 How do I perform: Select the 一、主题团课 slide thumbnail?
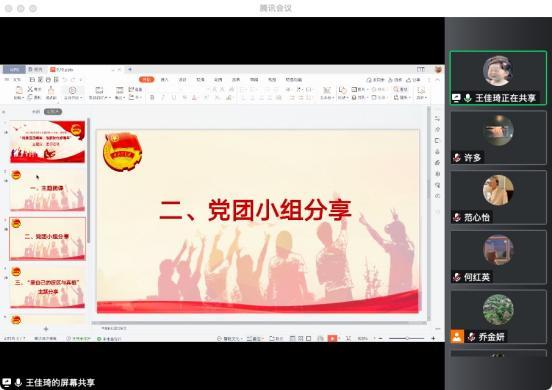tap(48, 190)
